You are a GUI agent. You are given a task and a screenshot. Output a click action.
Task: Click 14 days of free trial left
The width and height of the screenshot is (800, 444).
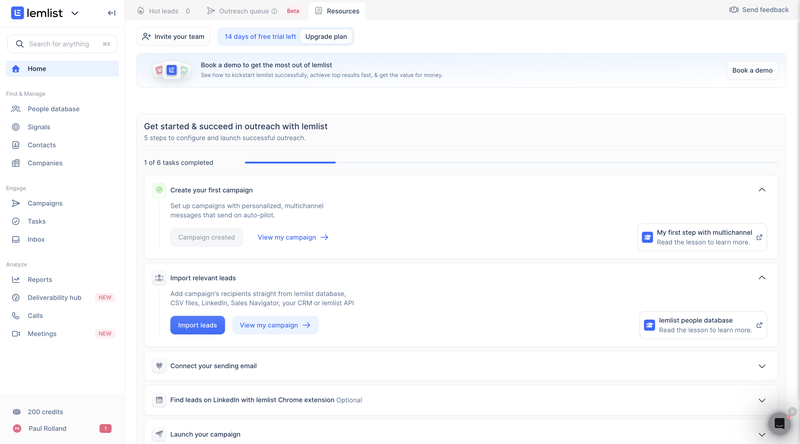click(x=260, y=37)
